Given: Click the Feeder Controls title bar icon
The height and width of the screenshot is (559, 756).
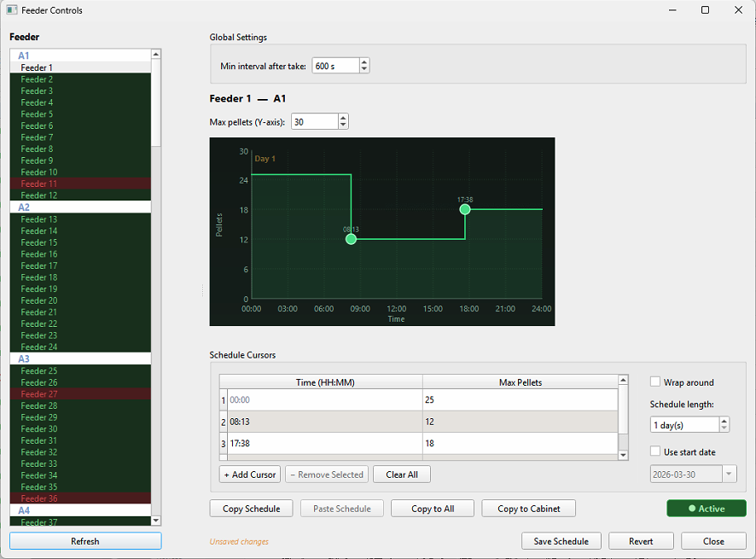Looking at the screenshot, I should pyautogui.click(x=10, y=10).
